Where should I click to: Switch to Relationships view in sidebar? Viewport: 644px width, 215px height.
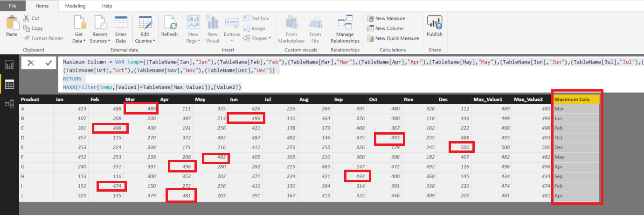[x=9, y=104]
